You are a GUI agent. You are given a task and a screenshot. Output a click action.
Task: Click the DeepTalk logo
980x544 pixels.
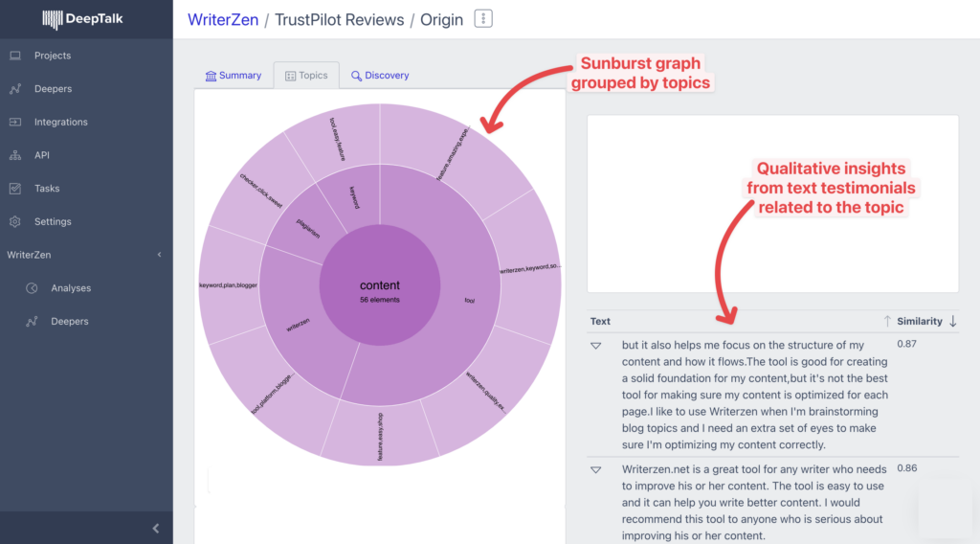point(82,19)
